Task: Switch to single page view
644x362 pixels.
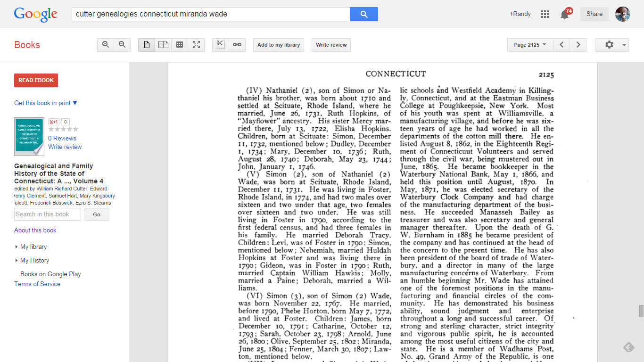Action: [x=147, y=45]
